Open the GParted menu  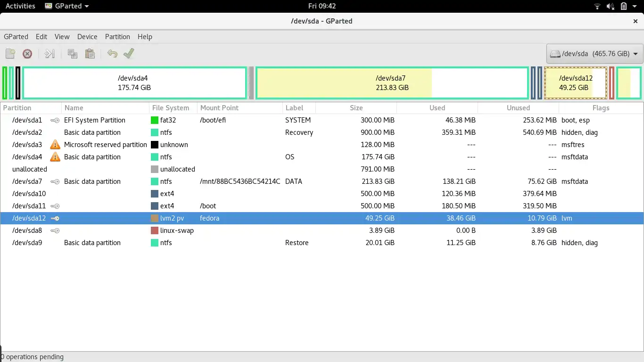click(x=16, y=37)
